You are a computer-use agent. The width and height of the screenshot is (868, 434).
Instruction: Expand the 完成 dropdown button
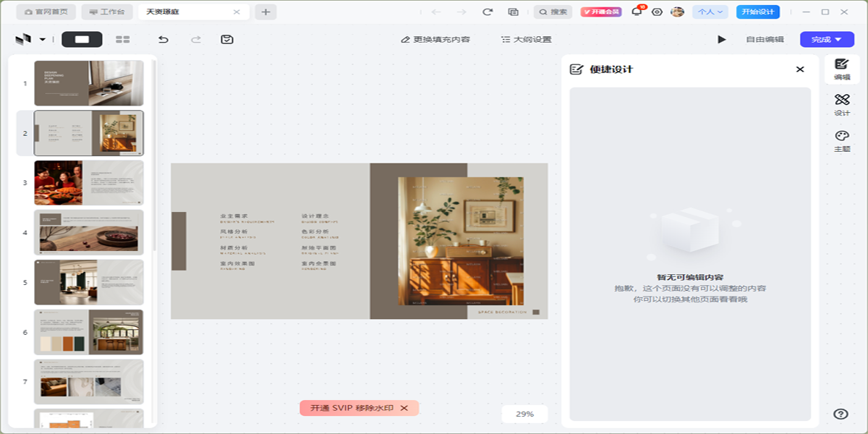coord(826,39)
